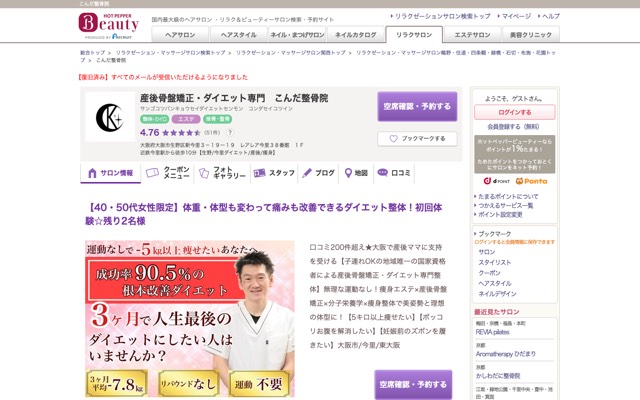This screenshot has height=400, width=640.
Task: Click 総合トップ breadcrumb link
Action: click(92, 53)
